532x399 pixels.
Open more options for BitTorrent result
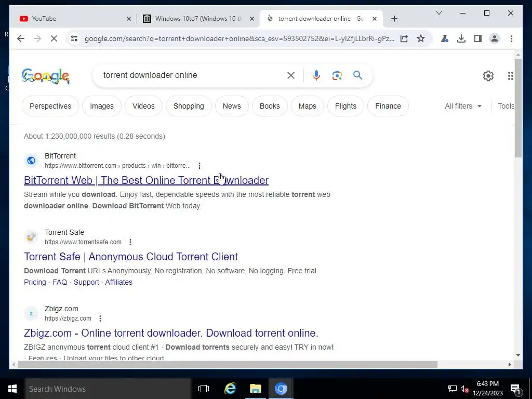coord(199,166)
